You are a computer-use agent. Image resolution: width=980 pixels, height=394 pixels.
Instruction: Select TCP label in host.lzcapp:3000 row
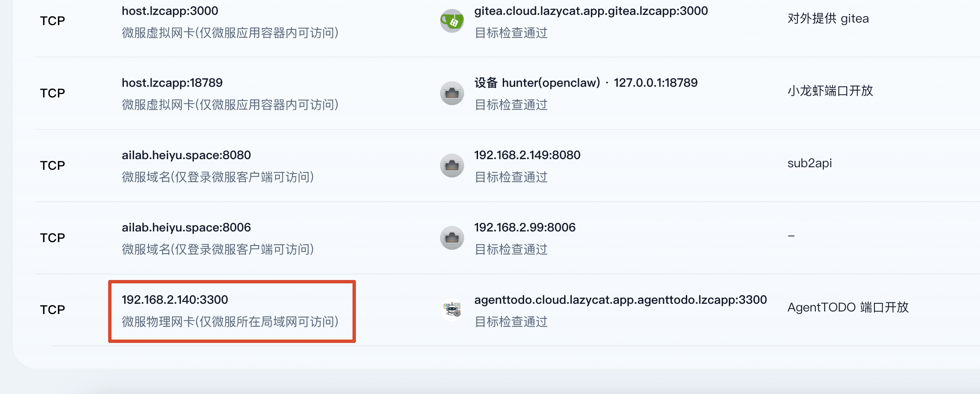pos(52,21)
